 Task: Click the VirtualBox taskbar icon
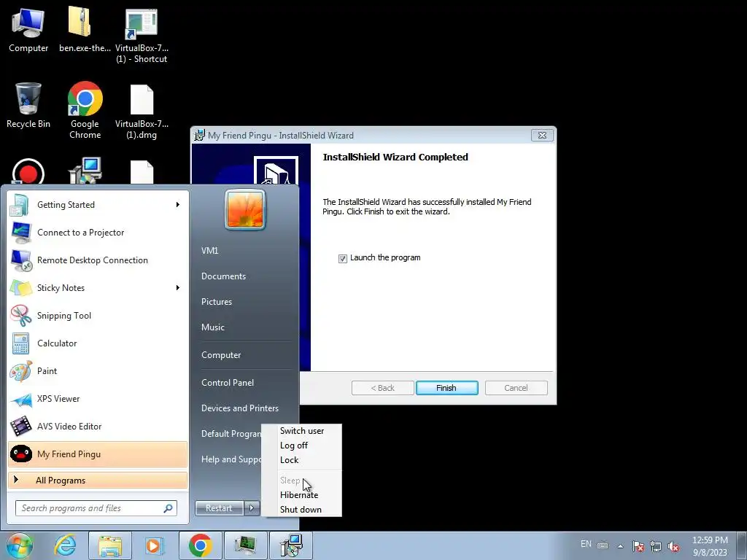tap(246, 545)
